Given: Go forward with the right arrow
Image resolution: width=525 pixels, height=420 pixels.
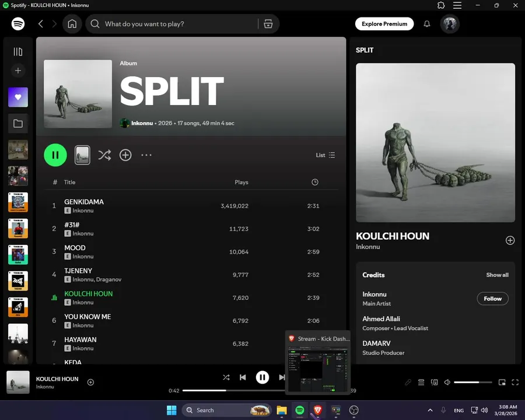Looking at the screenshot, I should coord(54,24).
